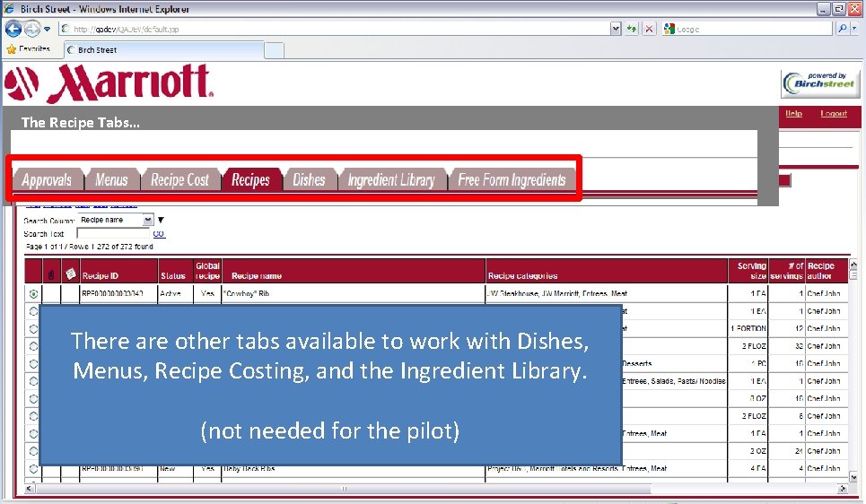Click the Marriott logo
Image resolution: width=866 pixels, height=504 pixels.
tap(109, 83)
